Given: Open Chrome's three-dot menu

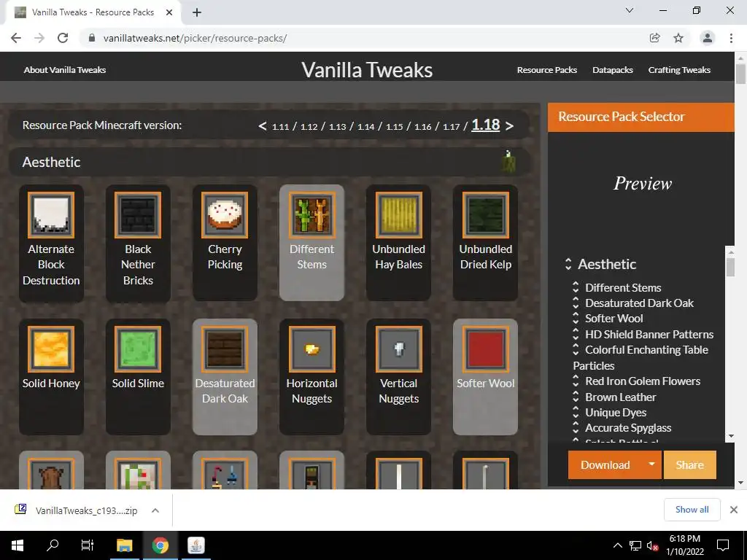Looking at the screenshot, I should pyautogui.click(x=731, y=38).
